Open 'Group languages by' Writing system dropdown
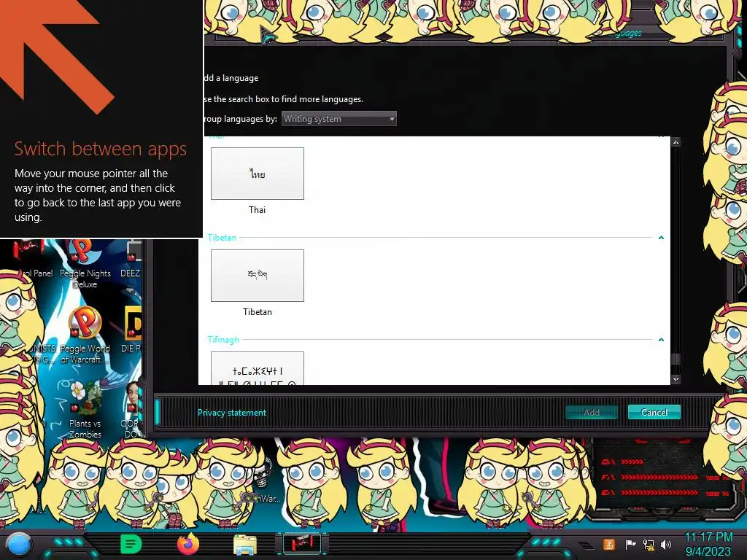 338,119
